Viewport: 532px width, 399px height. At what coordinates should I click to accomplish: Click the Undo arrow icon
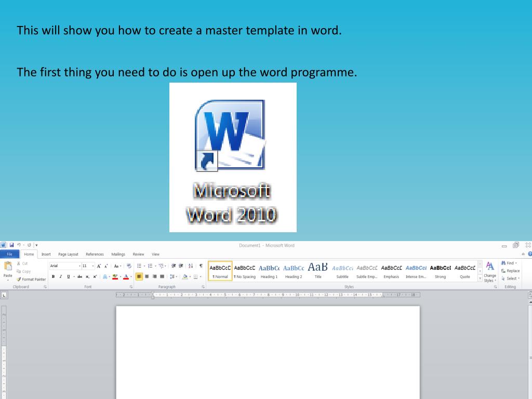click(x=19, y=245)
